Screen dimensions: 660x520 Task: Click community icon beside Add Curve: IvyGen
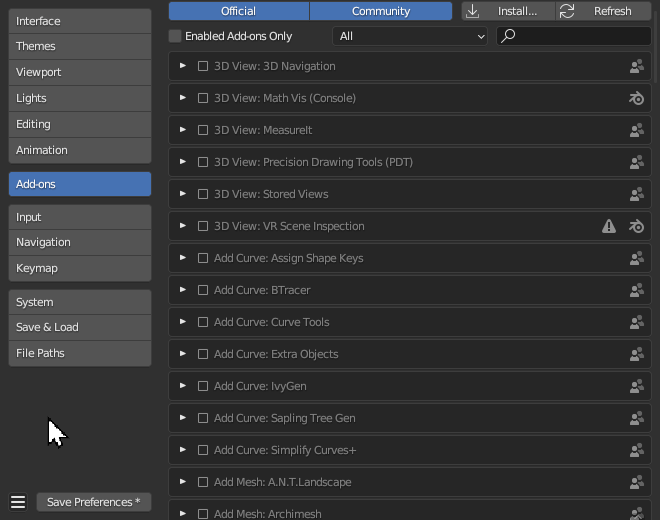click(636, 386)
